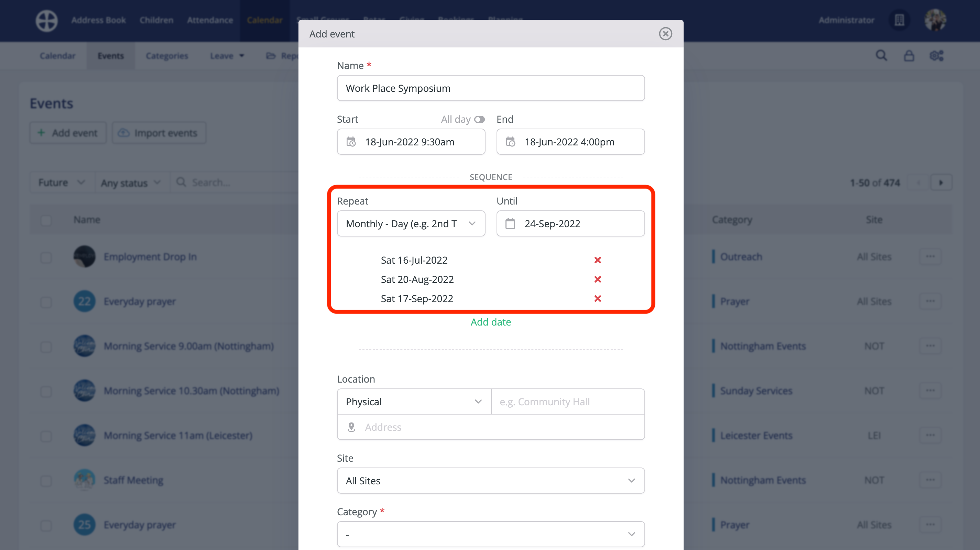Click the Import events button
980x550 pixels.
pos(159,133)
